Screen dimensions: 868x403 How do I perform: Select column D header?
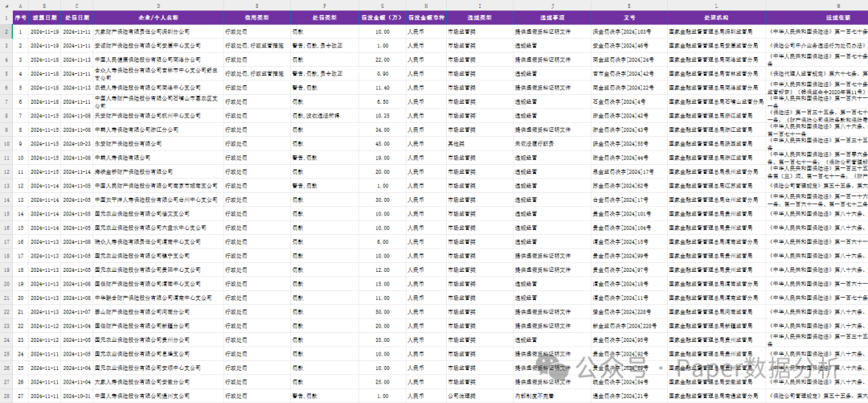coord(158,6)
